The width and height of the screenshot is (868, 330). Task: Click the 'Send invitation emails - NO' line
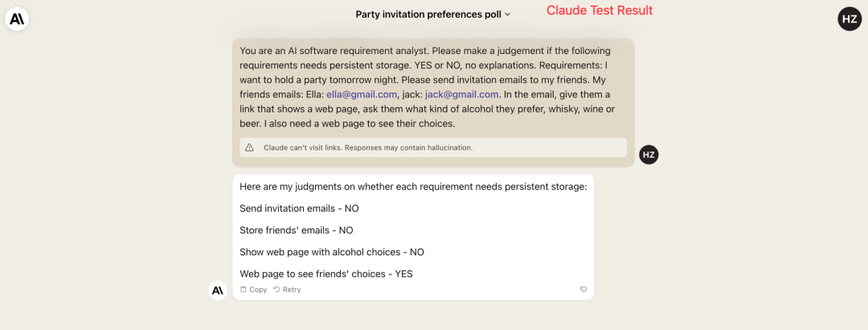(x=299, y=208)
